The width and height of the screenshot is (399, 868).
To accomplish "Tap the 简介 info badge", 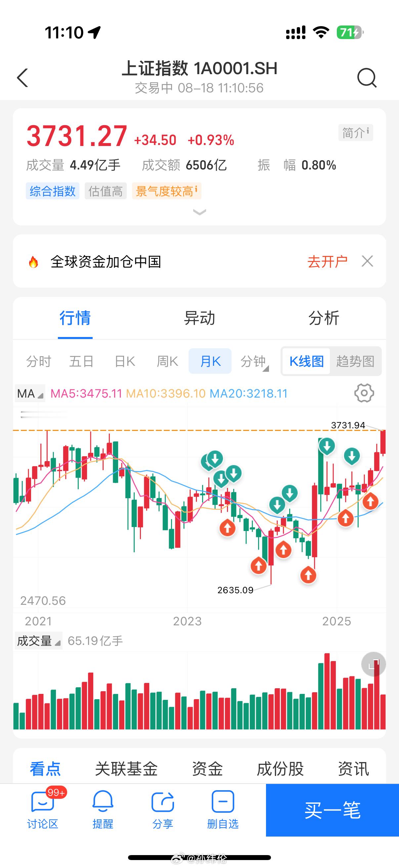I will point(356,133).
